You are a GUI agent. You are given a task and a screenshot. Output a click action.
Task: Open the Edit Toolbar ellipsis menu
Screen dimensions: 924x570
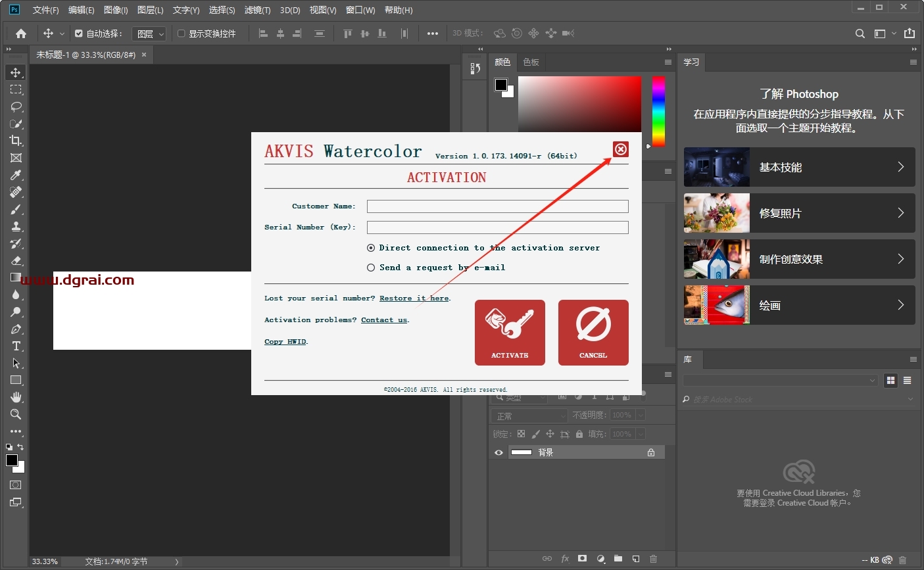16,431
